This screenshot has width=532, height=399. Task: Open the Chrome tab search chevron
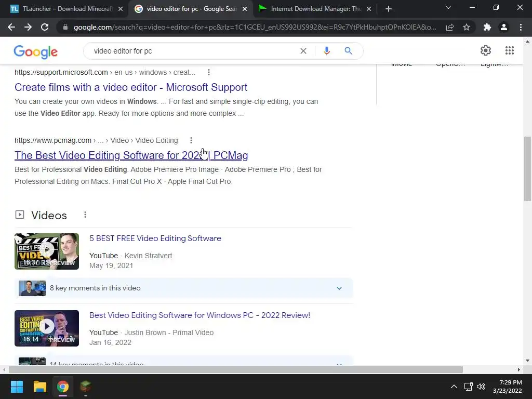[448, 7]
